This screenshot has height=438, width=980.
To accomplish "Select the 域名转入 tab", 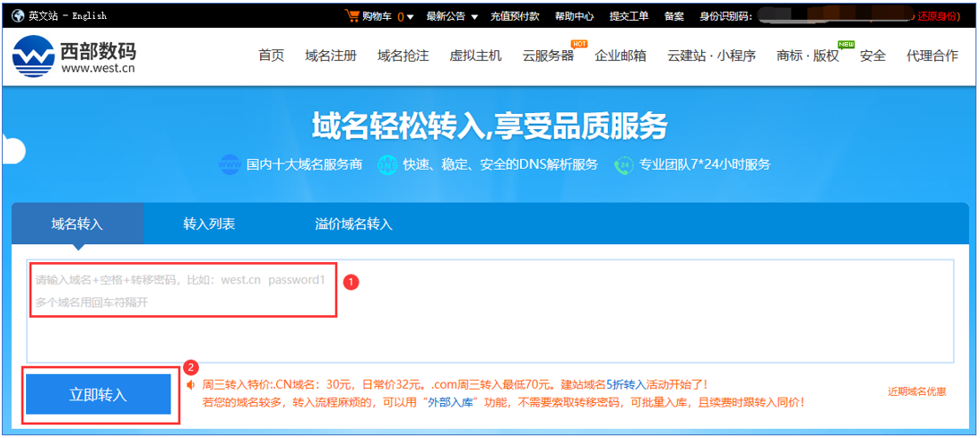I will [x=77, y=223].
